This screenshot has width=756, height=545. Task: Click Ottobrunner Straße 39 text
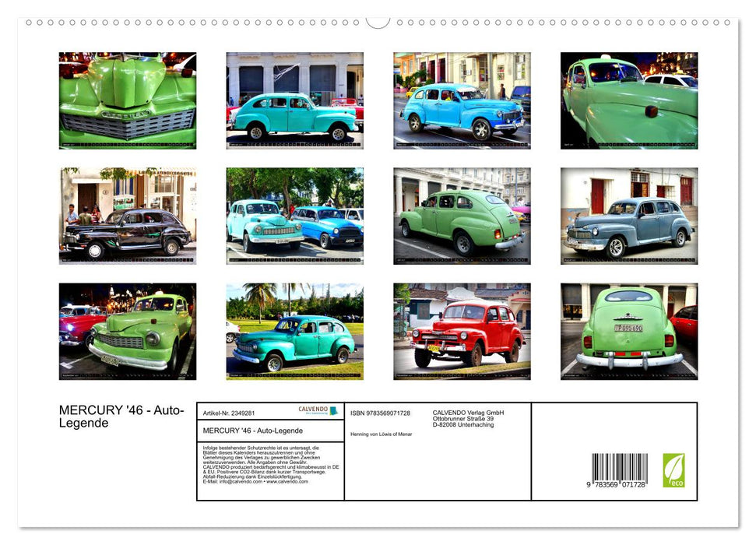(x=462, y=419)
